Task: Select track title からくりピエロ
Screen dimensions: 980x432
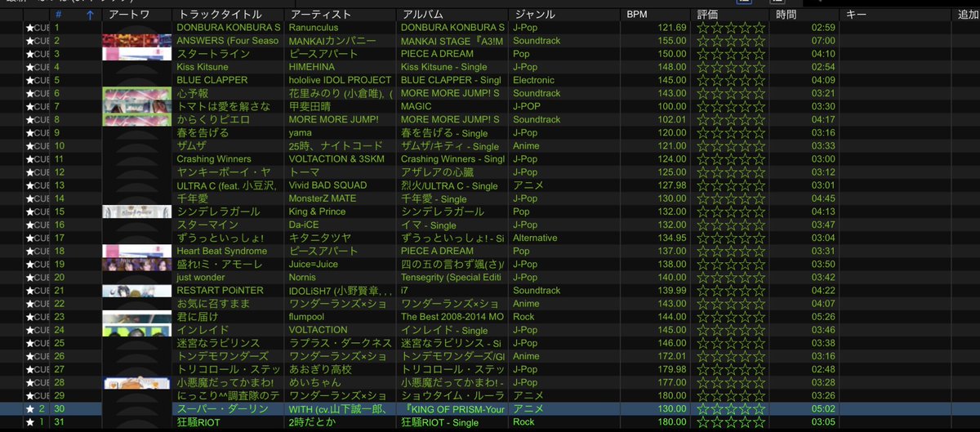Action: click(x=213, y=120)
